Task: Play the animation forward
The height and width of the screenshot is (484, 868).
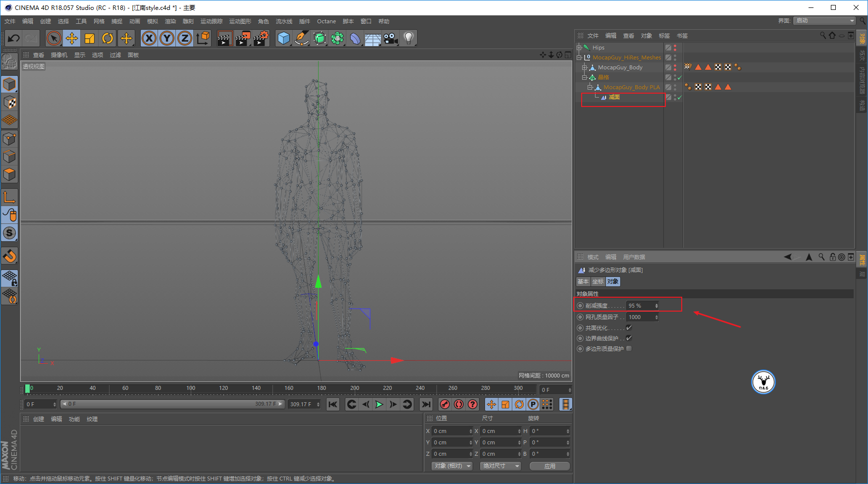Action: pyautogui.click(x=379, y=404)
